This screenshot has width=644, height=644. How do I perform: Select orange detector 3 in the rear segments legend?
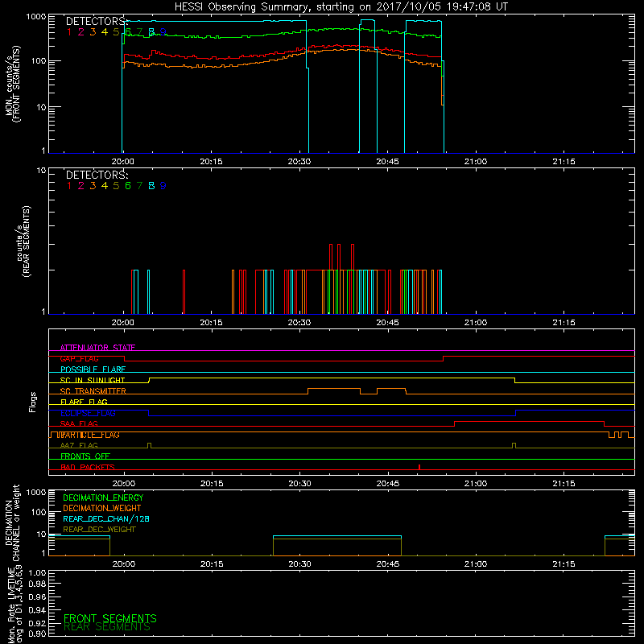tap(93, 186)
